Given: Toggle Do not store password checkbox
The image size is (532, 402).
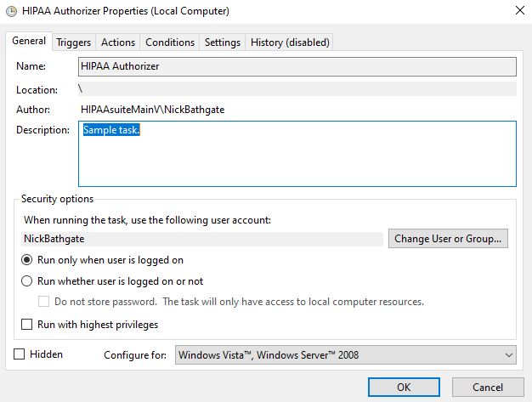Looking at the screenshot, I should tap(43, 302).
